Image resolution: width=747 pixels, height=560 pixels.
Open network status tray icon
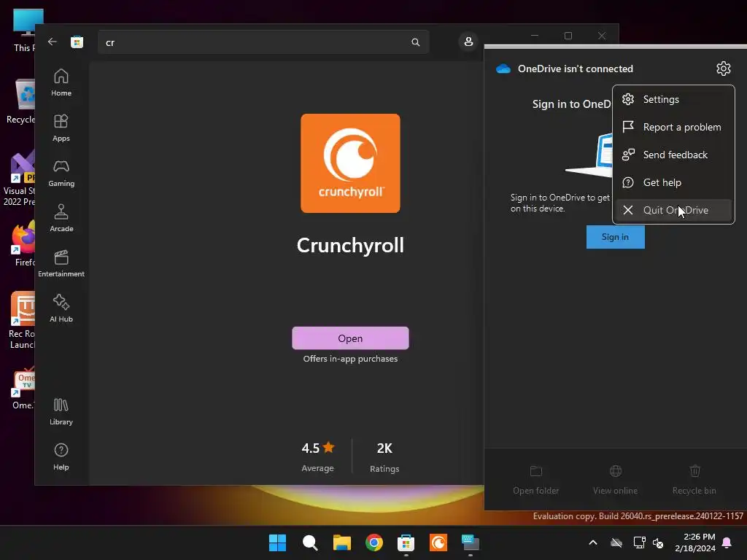click(639, 542)
